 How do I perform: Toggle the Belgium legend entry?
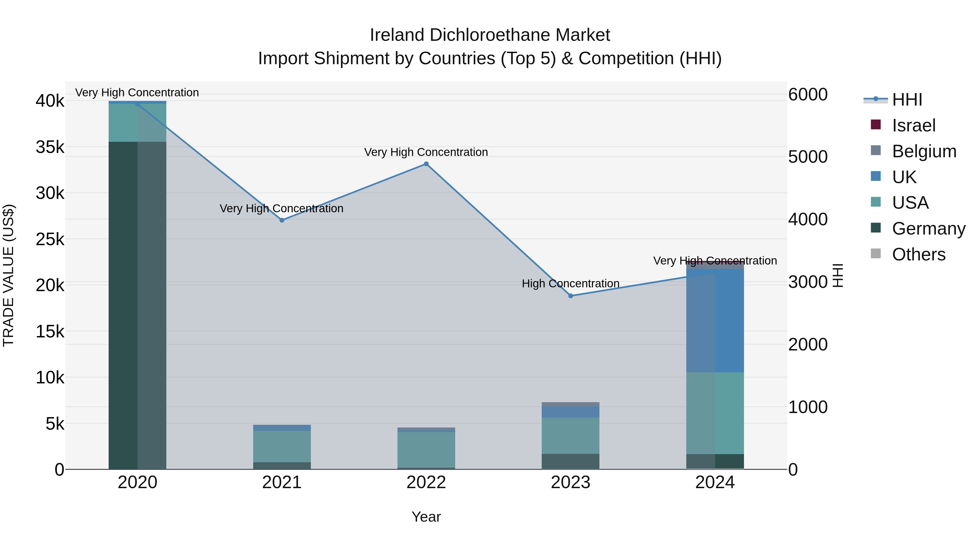[913, 151]
